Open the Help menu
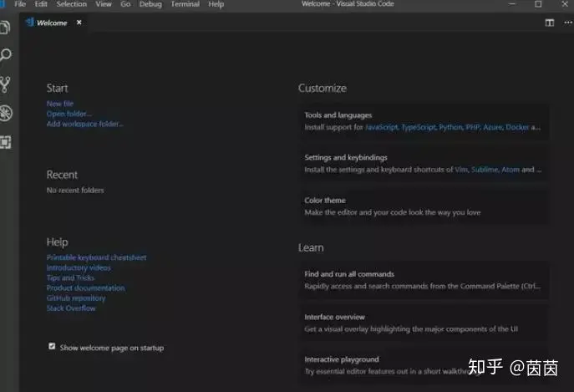 [x=216, y=4]
